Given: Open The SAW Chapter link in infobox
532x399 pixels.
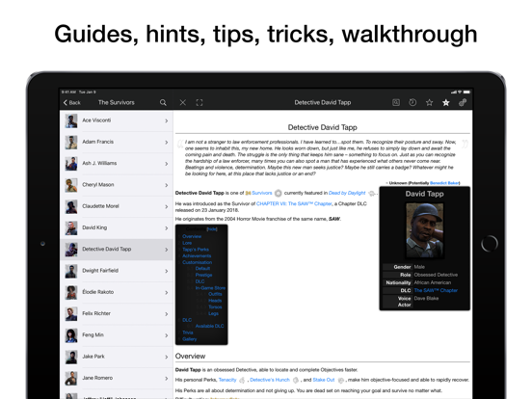Looking at the screenshot, I should click(x=436, y=290).
